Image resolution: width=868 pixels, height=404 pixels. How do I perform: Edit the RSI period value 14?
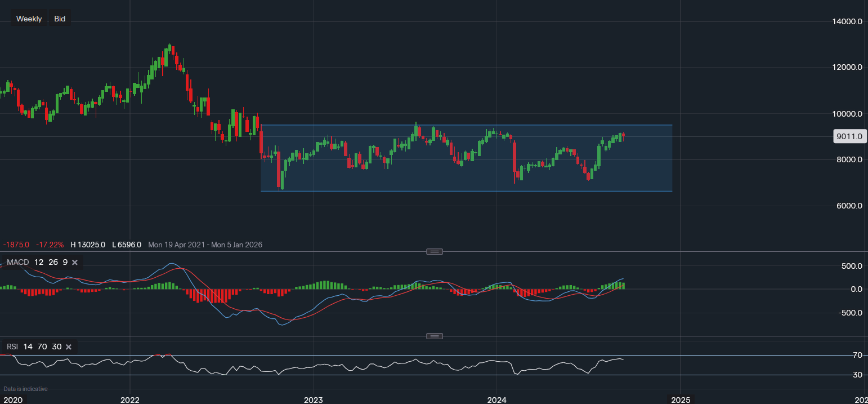pos(28,347)
